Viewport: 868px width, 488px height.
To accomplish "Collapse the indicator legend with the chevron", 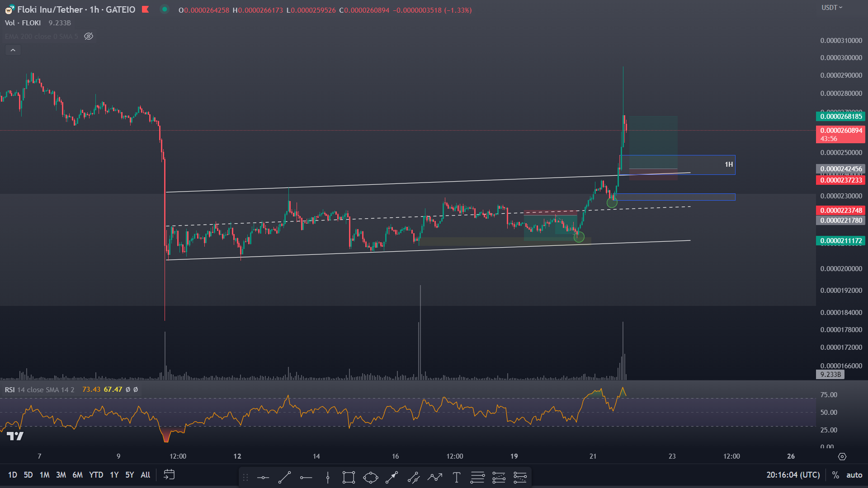I will pyautogui.click(x=13, y=50).
